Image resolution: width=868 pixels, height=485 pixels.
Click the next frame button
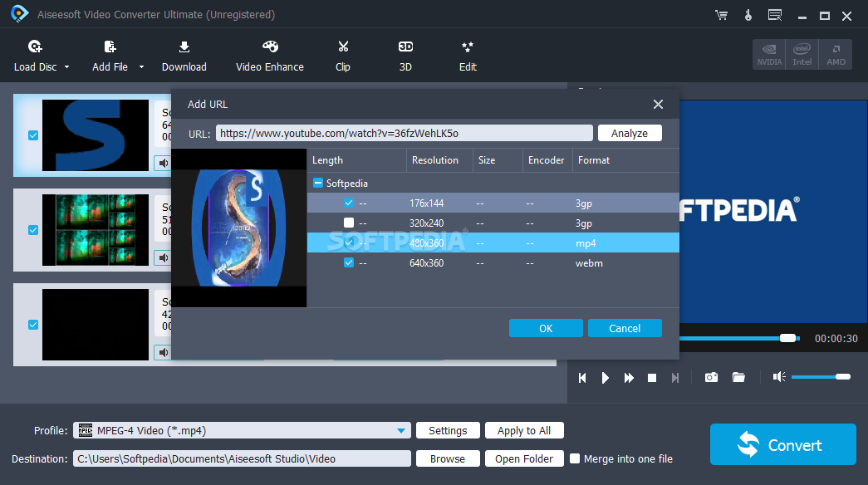pos(674,378)
